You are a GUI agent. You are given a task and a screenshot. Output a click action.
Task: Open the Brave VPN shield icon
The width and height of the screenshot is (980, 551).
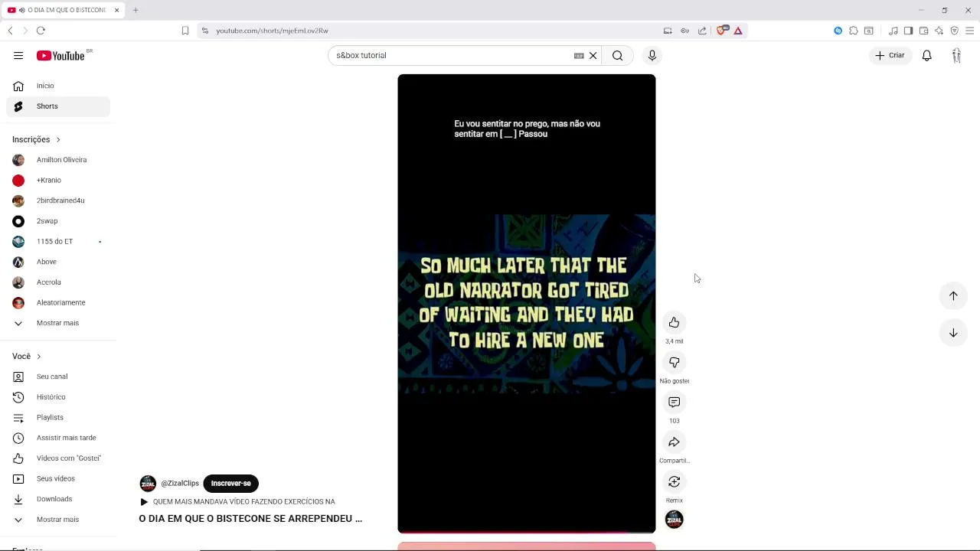click(x=954, y=31)
